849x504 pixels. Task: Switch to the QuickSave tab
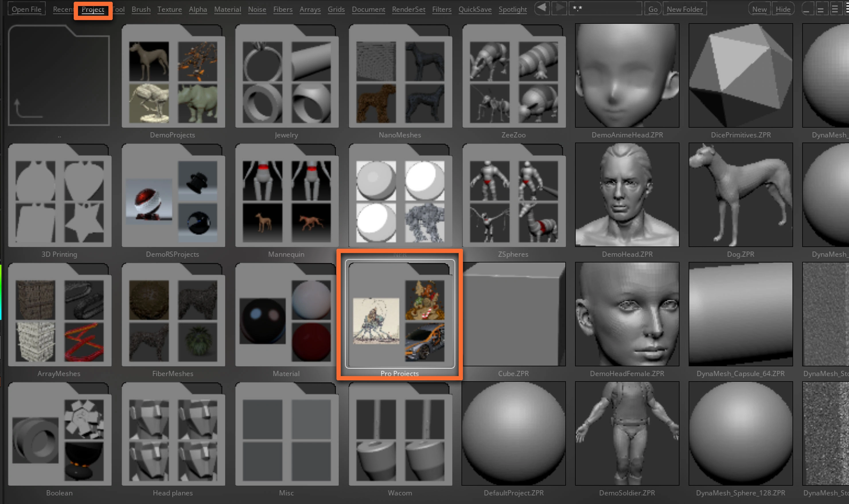pyautogui.click(x=475, y=9)
